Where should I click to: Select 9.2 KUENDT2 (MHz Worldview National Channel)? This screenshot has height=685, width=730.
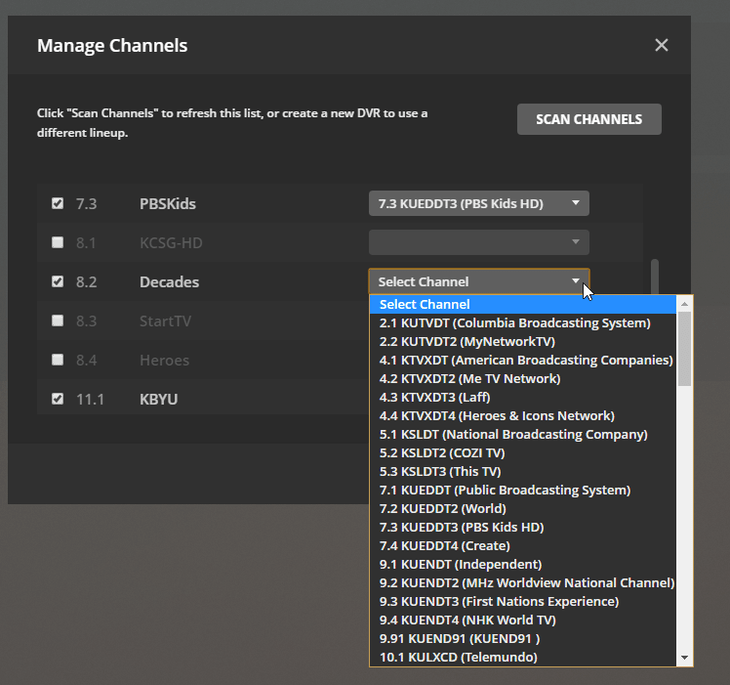[x=523, y=583]
